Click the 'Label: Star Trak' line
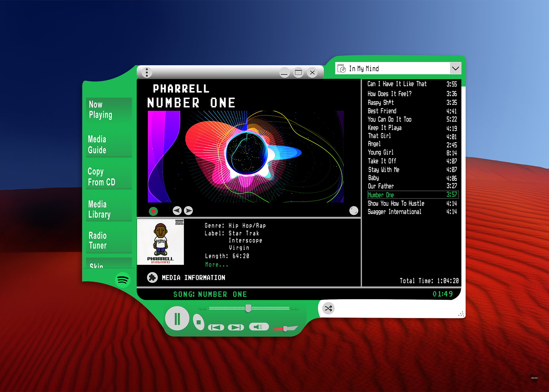 (x=232, y=233)
